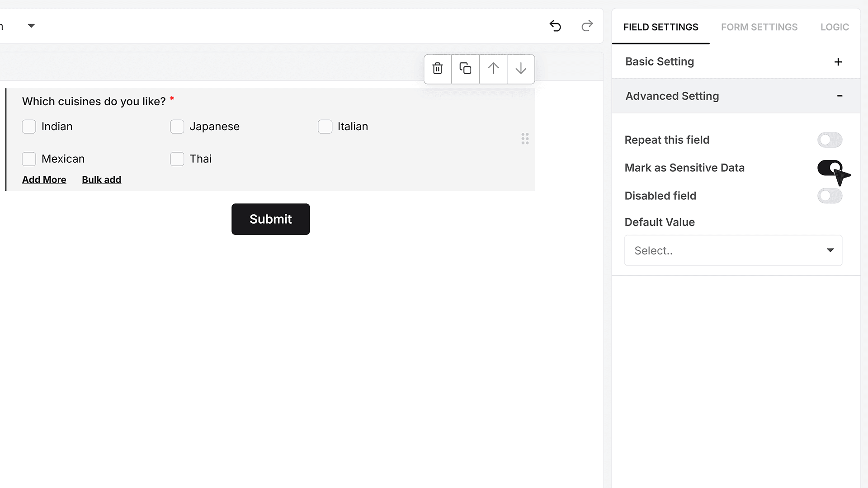
Task: Enable the Disabled field toggle
Action: pyautogui.click(x=830, y=196)
